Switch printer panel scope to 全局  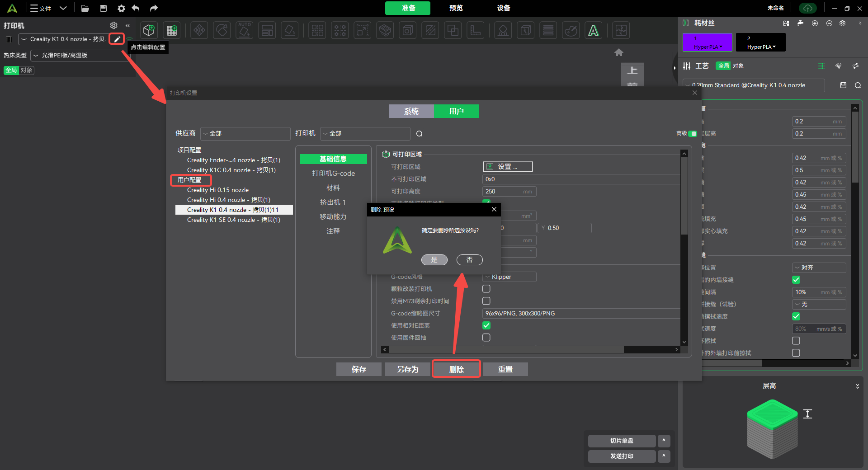tap(11, 70)
